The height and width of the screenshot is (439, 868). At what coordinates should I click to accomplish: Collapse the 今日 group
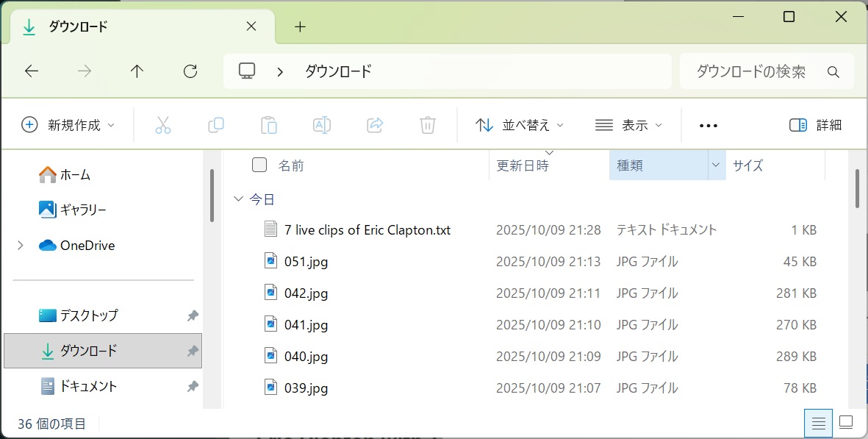tap(238, 199)
